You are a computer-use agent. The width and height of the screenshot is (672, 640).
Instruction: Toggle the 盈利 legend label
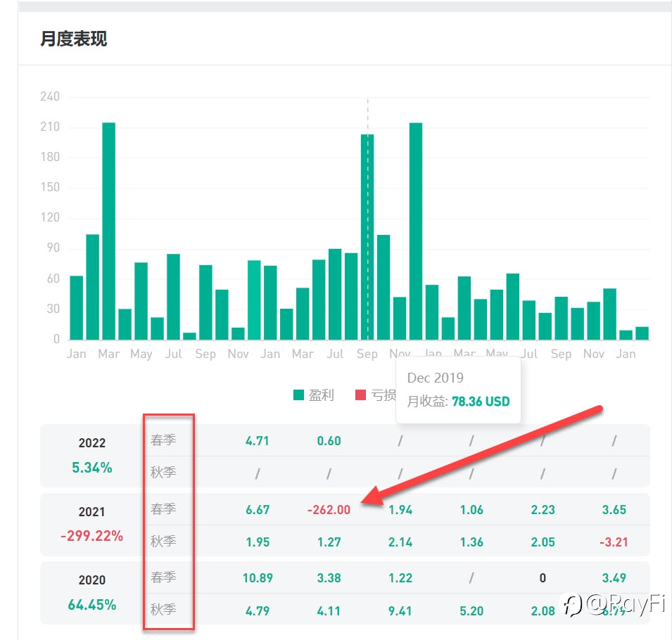[x=322, y=395]
